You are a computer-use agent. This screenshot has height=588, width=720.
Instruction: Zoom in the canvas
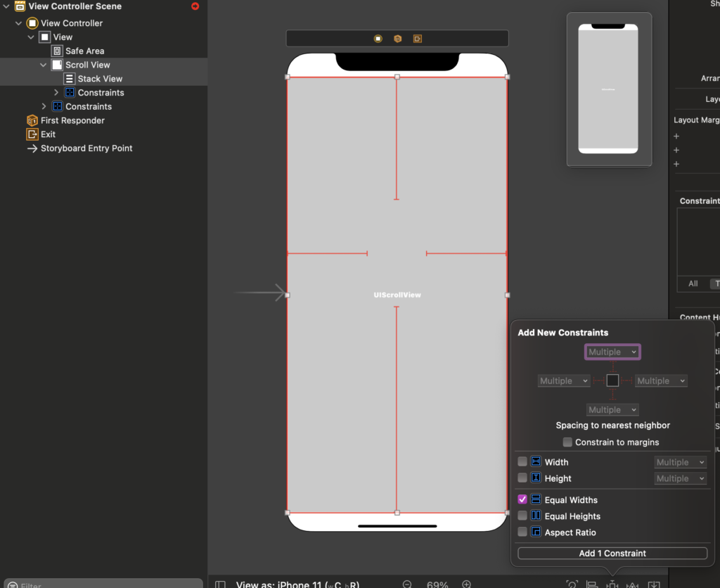[467, 584]
